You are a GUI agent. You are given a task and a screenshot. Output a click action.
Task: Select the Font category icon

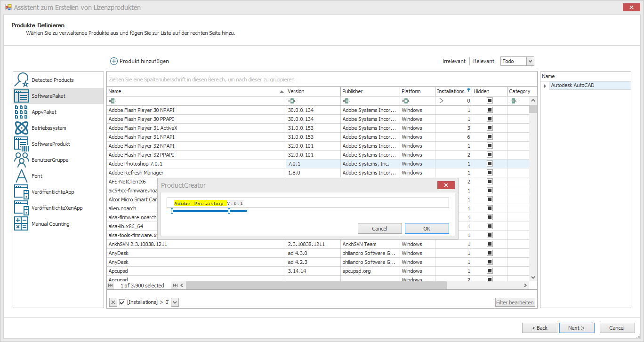(x=22, y=176)
